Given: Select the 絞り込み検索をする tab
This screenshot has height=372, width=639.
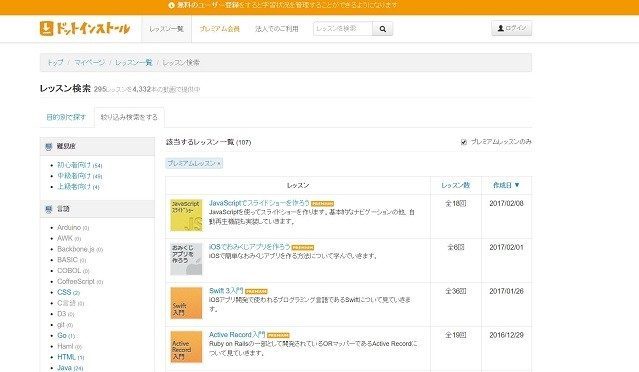Looking at the screenshot, I should tap(129, 117).
